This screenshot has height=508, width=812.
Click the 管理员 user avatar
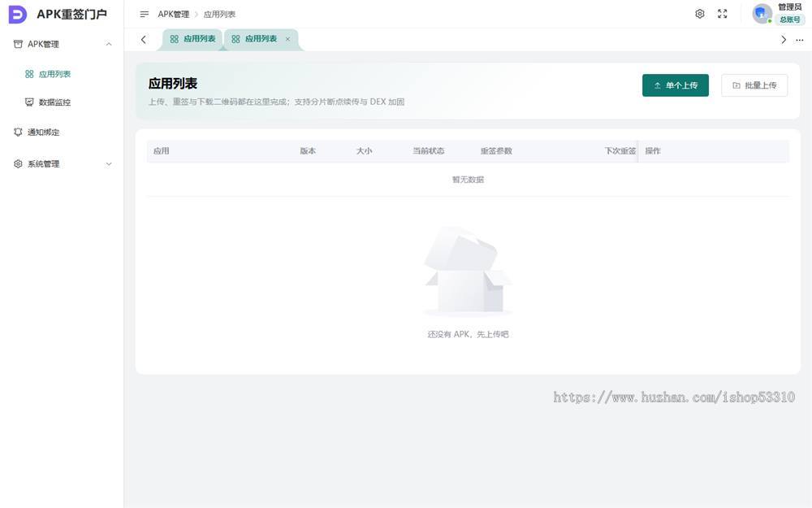762,14
